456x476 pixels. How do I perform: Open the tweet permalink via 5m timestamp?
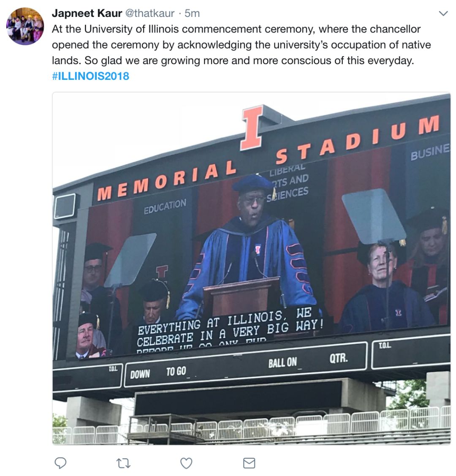[x=192, y=13]
